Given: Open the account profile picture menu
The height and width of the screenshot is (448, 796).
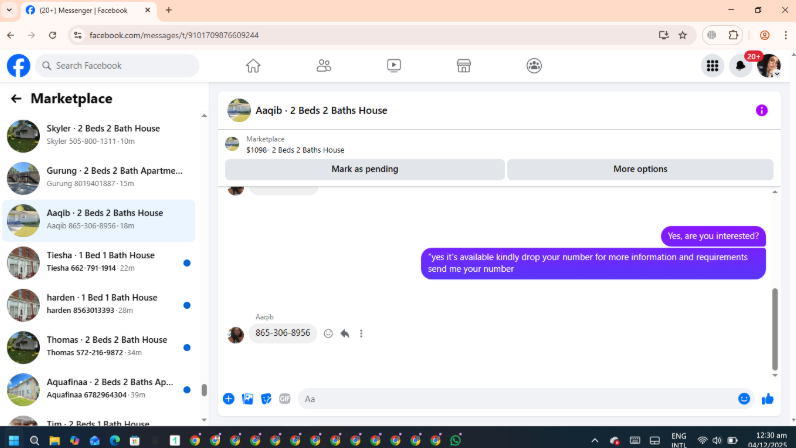Looking at the screenshot, I should click(769, 66).
